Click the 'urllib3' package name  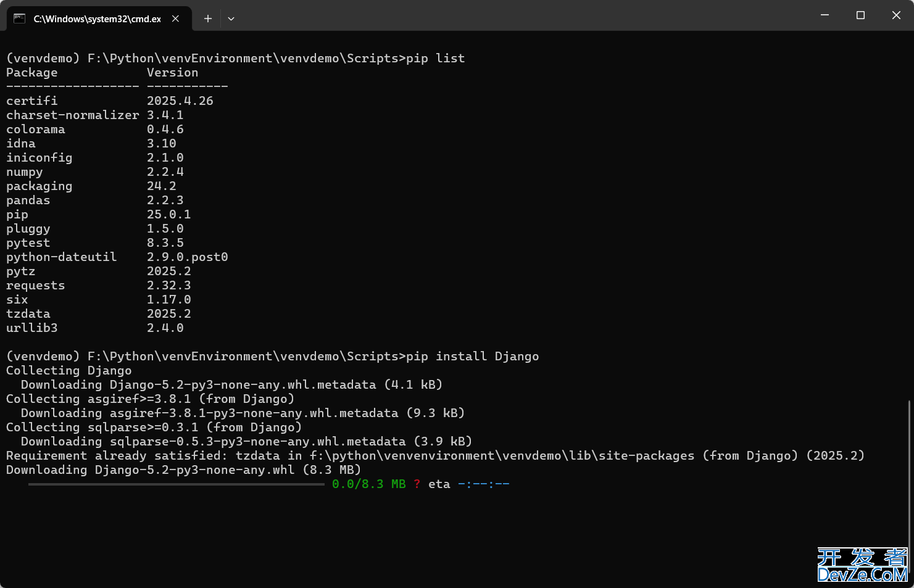(x=32, y=328)
